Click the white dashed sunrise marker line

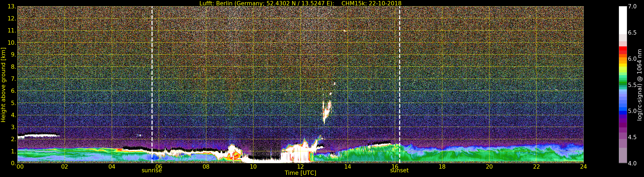pos(152,85)
